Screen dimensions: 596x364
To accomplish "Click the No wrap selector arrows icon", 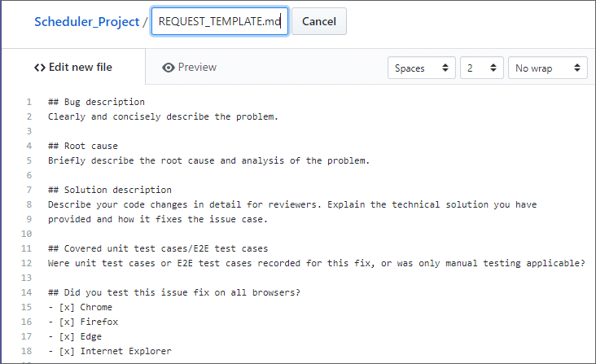I will (577, 68).
